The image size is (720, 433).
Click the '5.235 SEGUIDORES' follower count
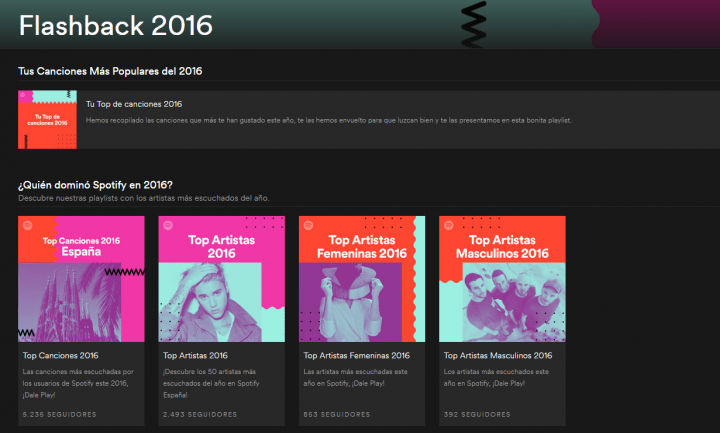click(x=60, y=414)
